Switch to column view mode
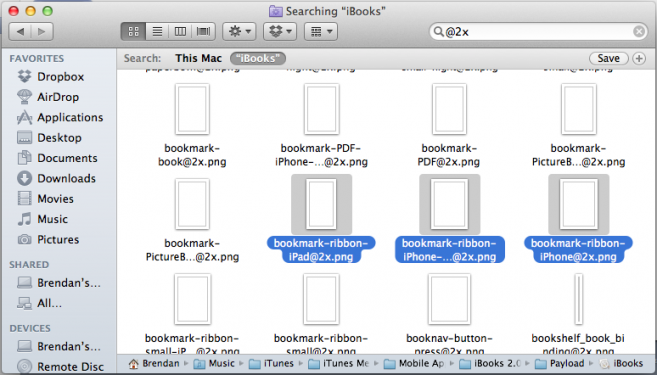 click(x=180, y=31)
